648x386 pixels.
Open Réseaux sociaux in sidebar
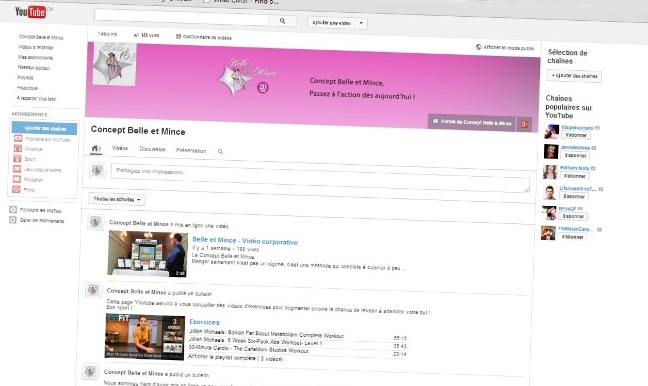tap(34, 67)
